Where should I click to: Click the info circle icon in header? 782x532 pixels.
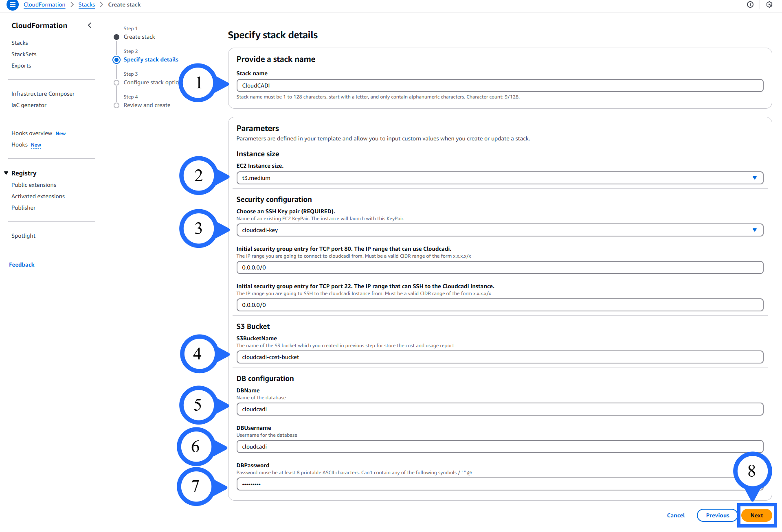(x=750, y=4)
